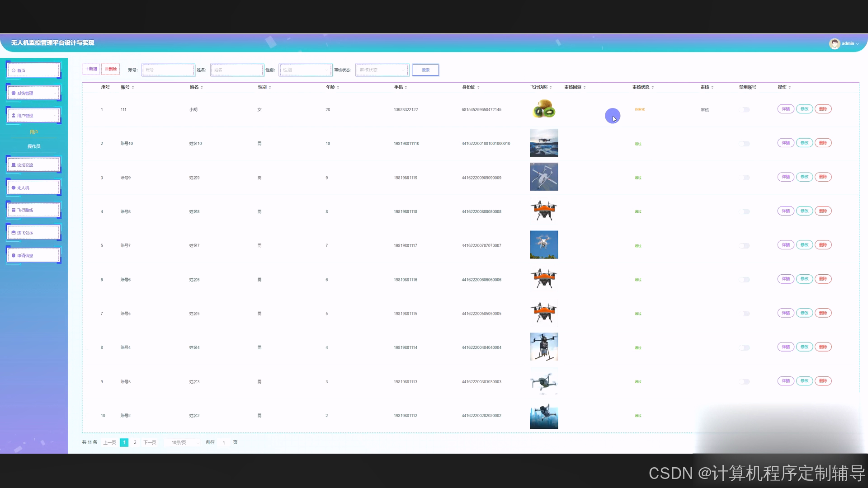Click the 搜索 search button
This screenshot has width=868, height=488.
coord(425,70)
